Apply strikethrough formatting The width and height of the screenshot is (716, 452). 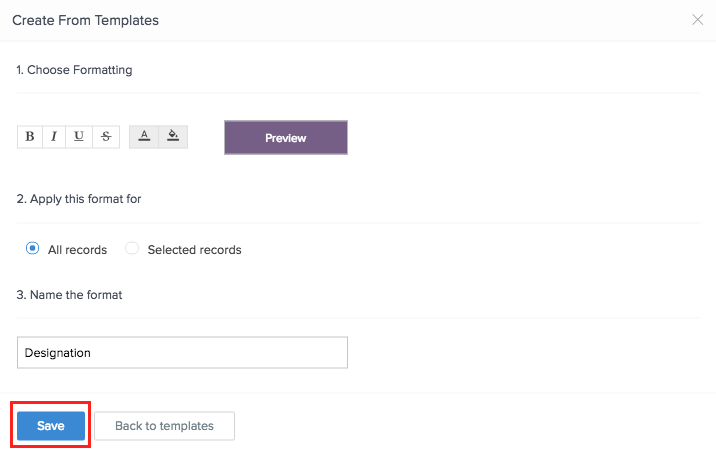tap(105, 137)
